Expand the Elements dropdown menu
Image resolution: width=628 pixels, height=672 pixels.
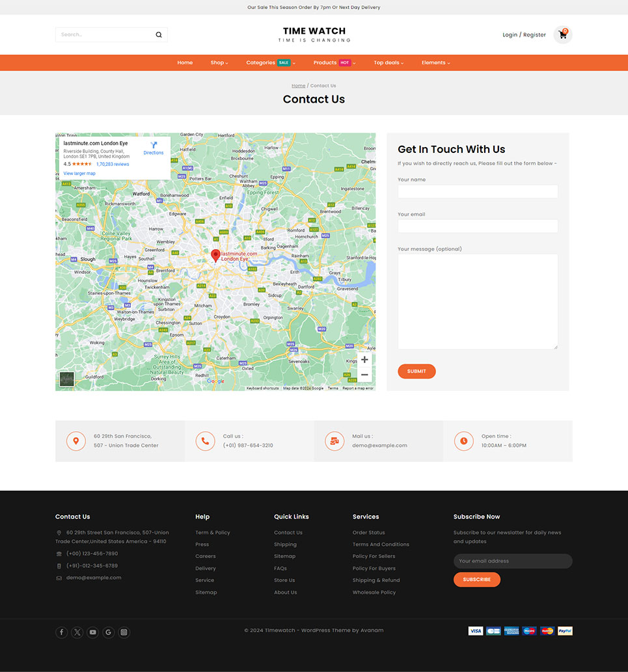[x=435, y=63]
